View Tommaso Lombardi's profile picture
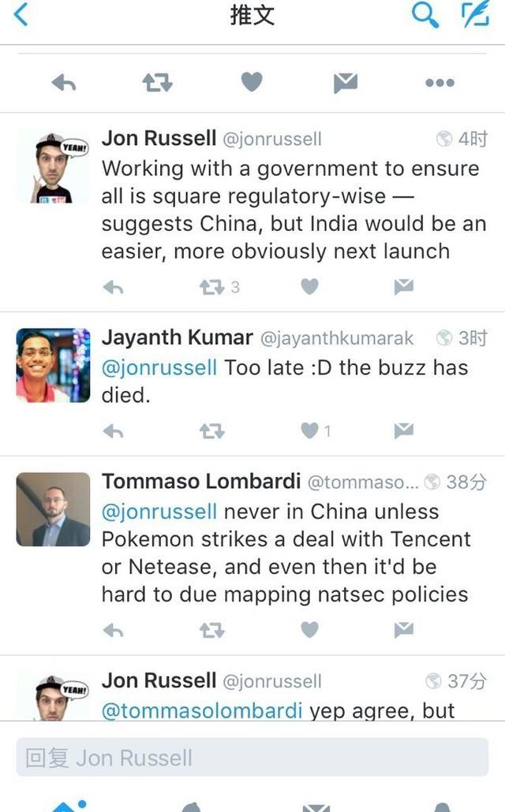Image resolution: width=505 pixels, height=812 pixels. 52,509
